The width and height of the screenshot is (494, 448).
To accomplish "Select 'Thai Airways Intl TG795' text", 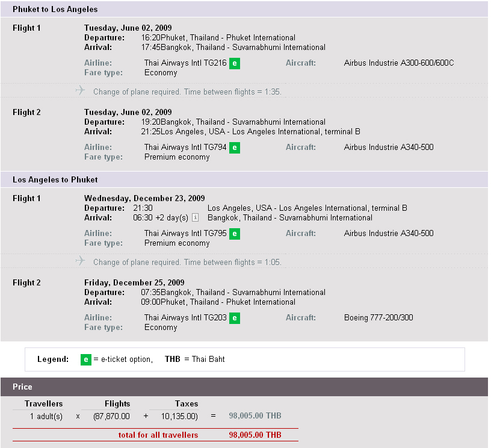I will coord(185,233).
